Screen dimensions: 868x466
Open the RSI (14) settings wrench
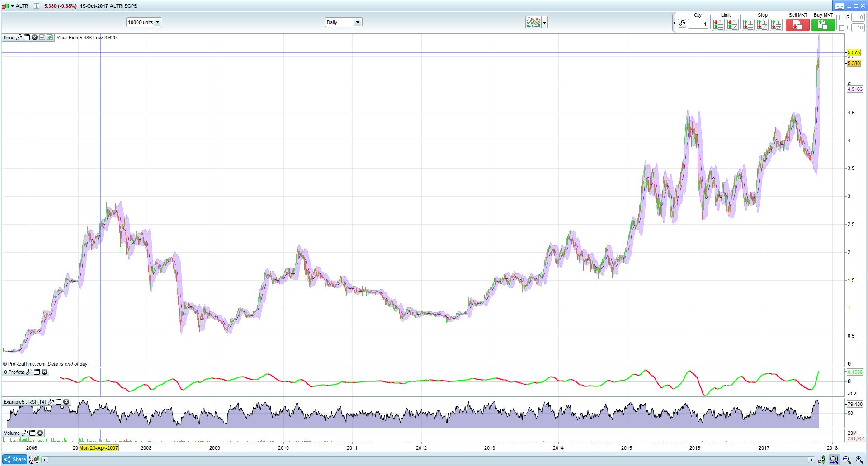click(51, 402)
